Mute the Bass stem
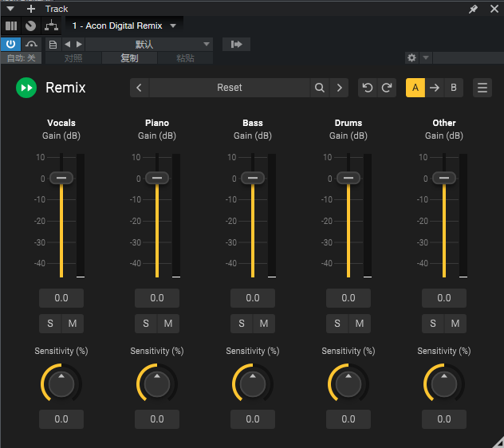Image resolution: width=504 pixels, height=448 pixels. coord(264,324)
